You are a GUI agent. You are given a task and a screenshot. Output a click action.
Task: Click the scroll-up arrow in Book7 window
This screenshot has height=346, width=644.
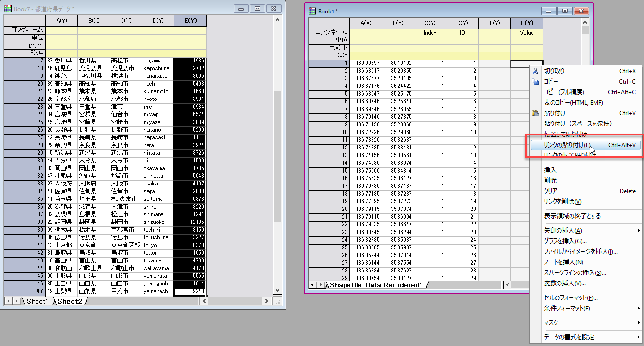tap(277, 20)
